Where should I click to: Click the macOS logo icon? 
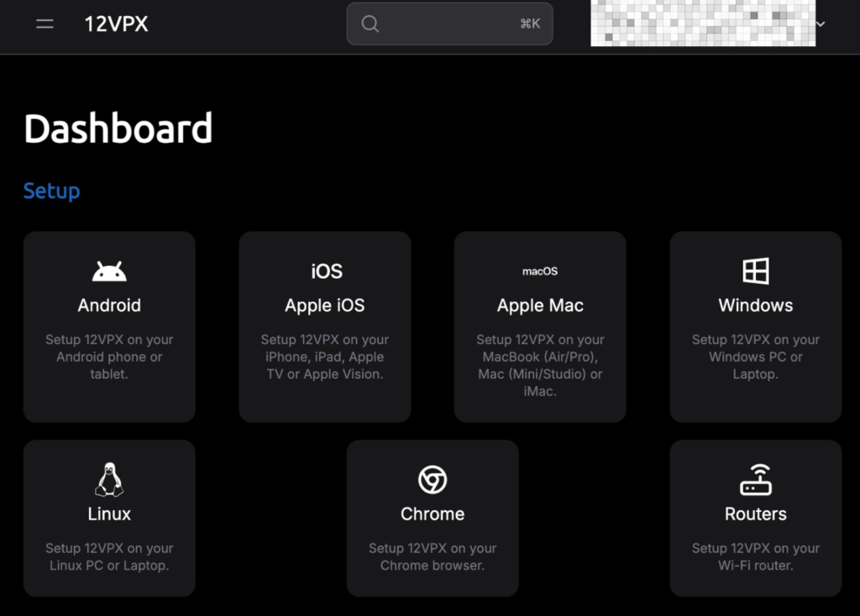tap(540, 271)
